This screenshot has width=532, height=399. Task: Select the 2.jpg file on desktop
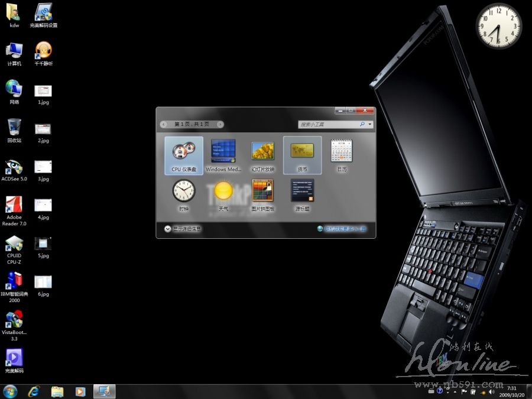[x=43, y=134]
